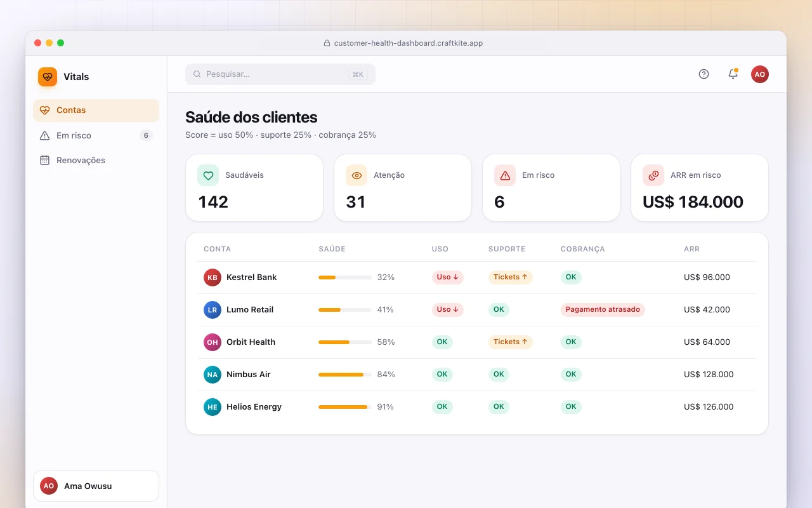Click the Nimbus Air NA avatar
The width and height of the screenshot is (812, 508).
click(213, 375)
